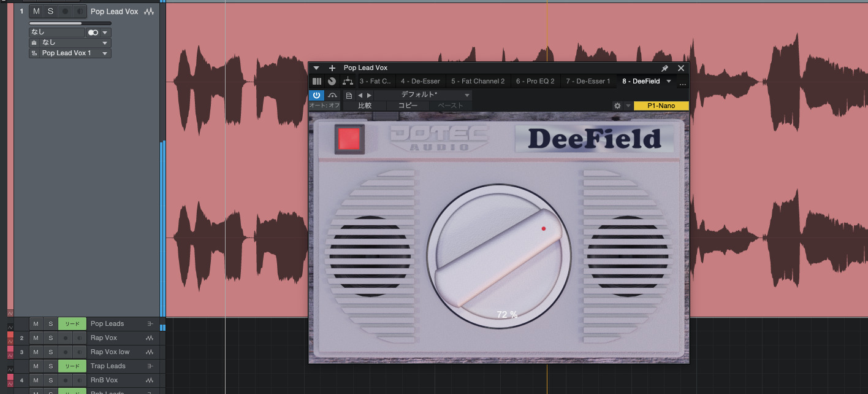
Task: Toggle monitor on Rap Vox track
Action: pos(80,338)
